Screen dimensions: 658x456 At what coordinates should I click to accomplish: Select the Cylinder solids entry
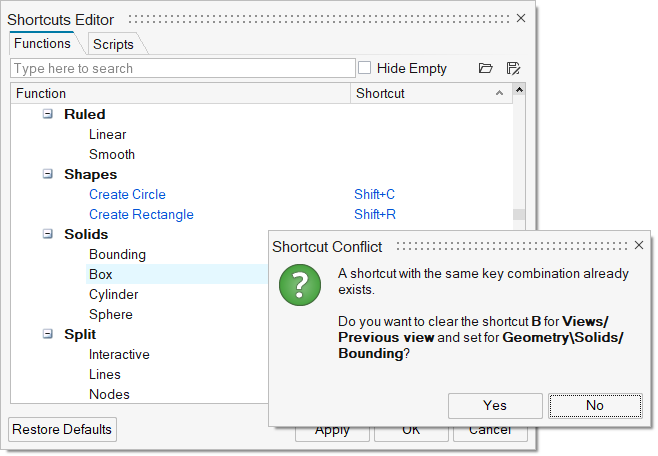tap(114, 294)
